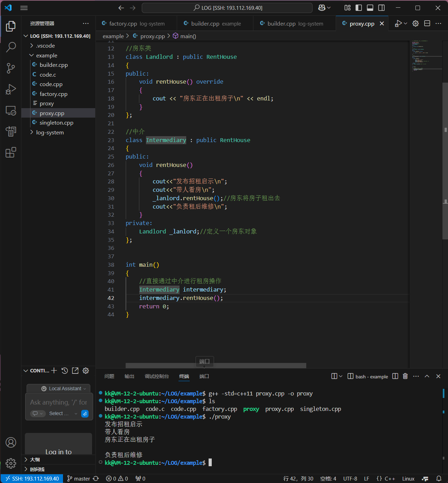
Task: Open the Explorer view in activity bar
Action: point(11,26)
